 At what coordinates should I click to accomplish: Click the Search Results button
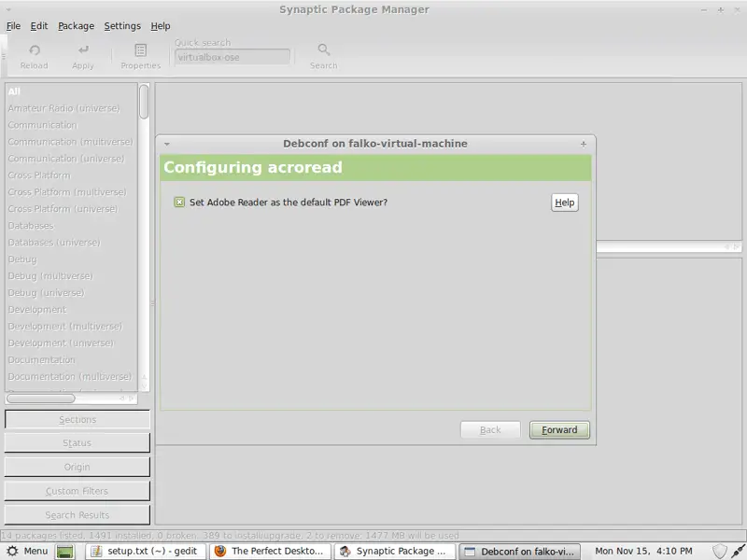coord(78,515)
